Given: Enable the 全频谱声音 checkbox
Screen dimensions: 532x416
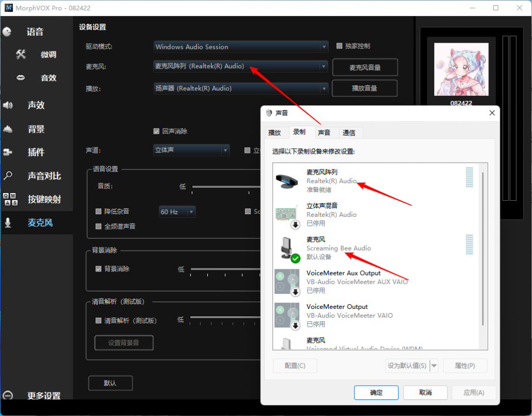Looking at the screenshot, I should (x=98, y=226).
